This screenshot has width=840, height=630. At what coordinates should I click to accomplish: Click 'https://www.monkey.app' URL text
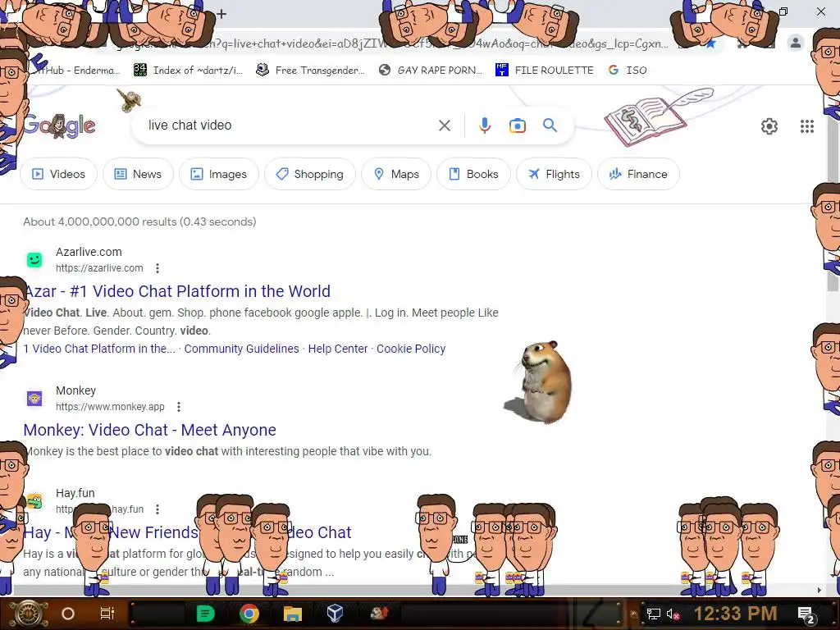point(111,407)
